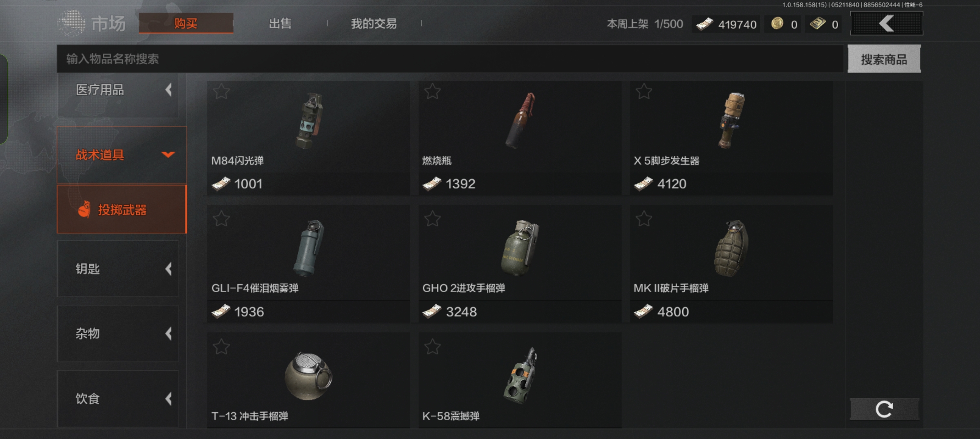Click the refresh listings icon
Screen dimensions: 980x439
[x=884, y=409]
